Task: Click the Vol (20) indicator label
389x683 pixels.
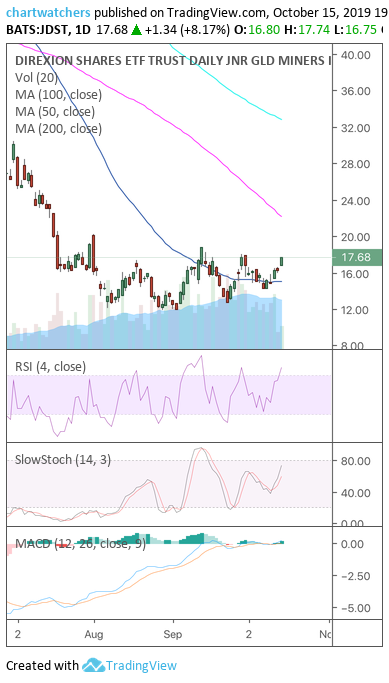Action: pyautogui.click(x=36, y=78)
